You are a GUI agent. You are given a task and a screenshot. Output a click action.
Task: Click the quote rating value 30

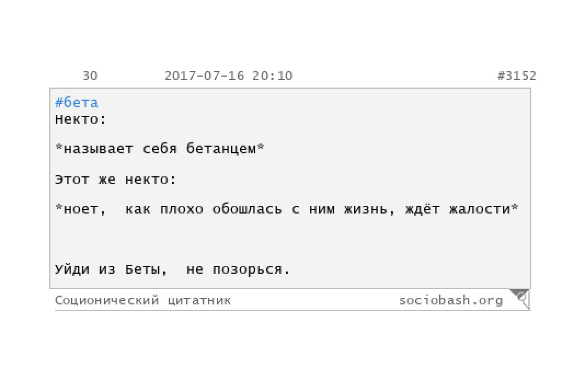click(90, 76)
